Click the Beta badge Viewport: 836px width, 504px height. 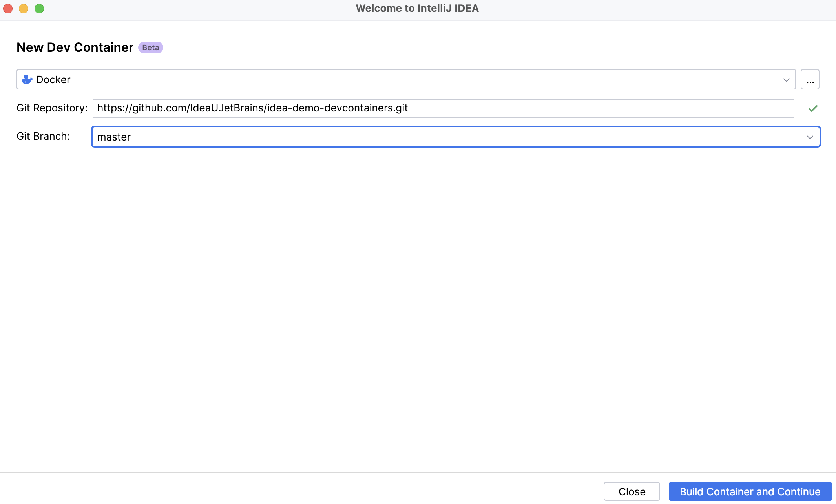[150, 47]
